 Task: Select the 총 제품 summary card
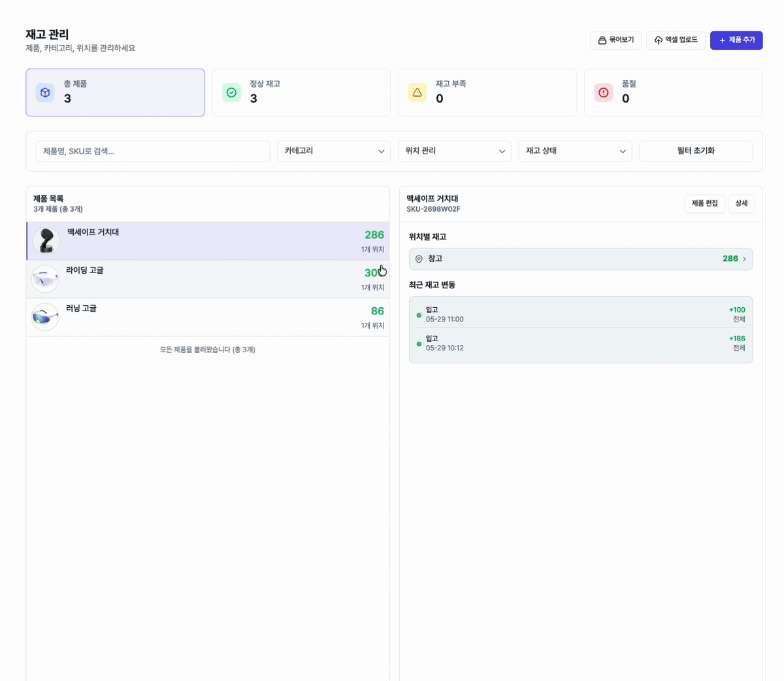click(x=115, y=92)
